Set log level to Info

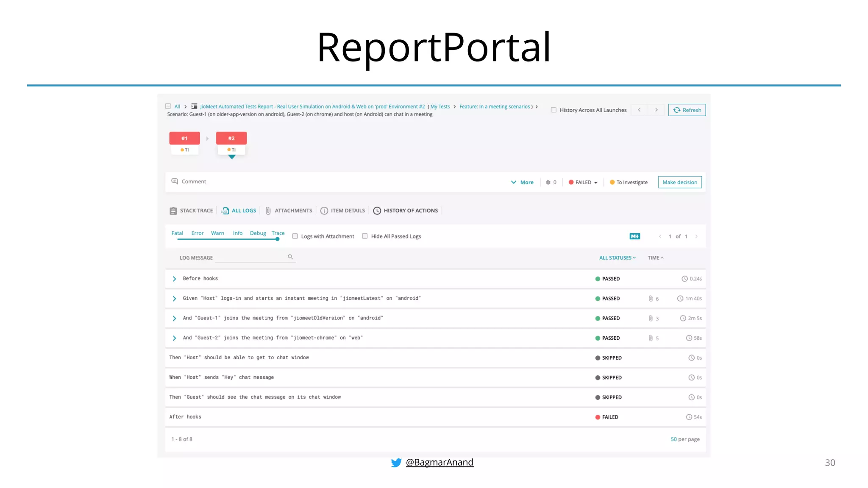click(238, 233)
